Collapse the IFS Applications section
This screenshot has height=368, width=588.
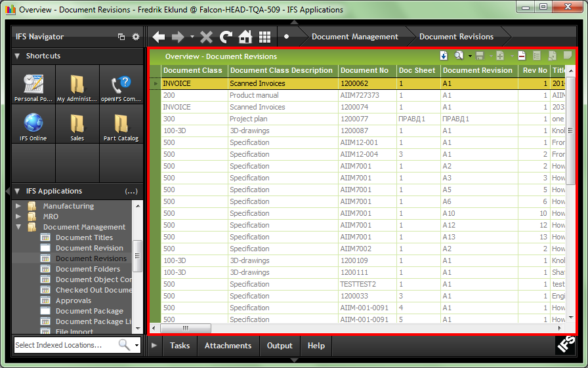click(x=17, y=191)
